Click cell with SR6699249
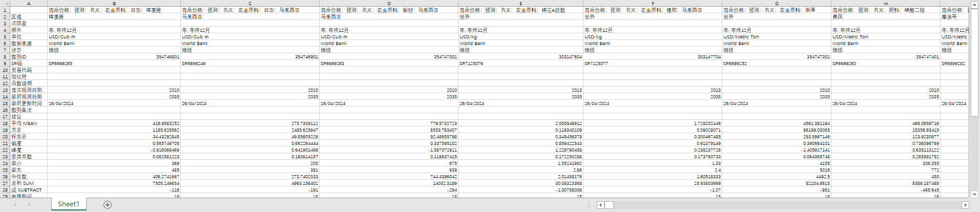 pyautogui.click(x=250, y=63)
